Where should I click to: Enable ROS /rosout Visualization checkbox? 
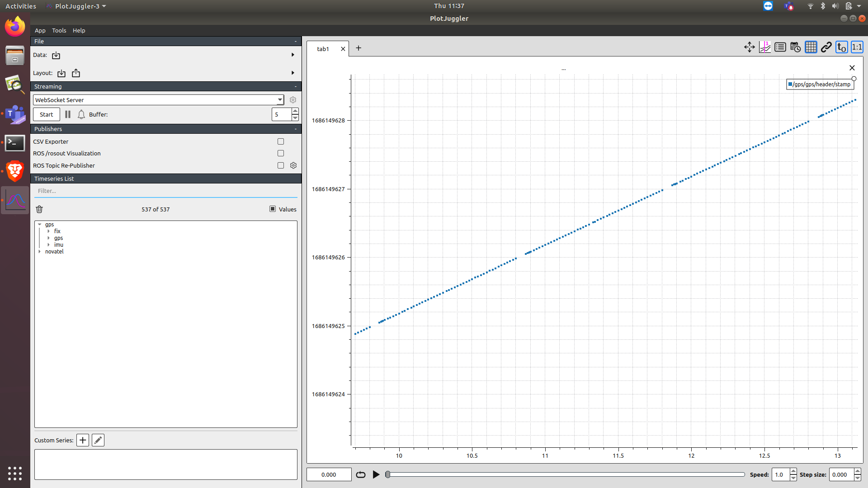(x=281, y=153)
